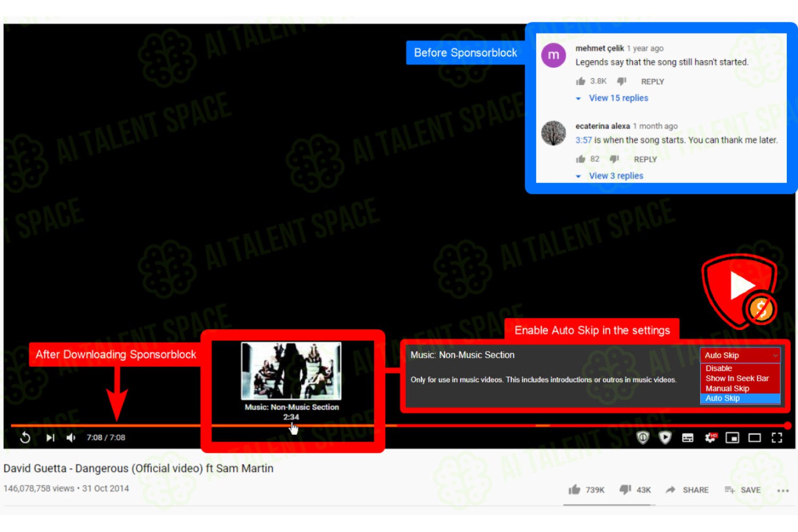
Task: Jump to 3:57 timestamp link
Action: [x=584, y=140]
